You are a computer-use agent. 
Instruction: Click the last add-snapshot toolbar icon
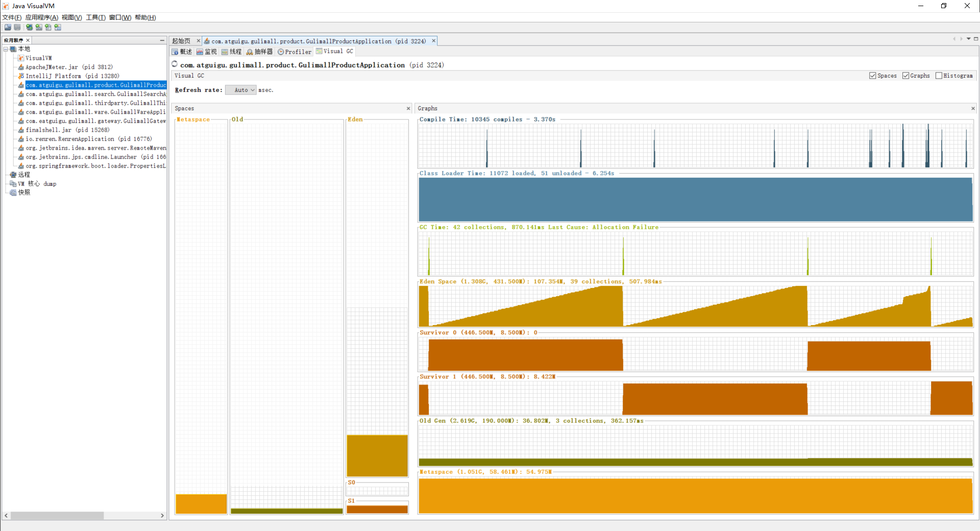58,28
